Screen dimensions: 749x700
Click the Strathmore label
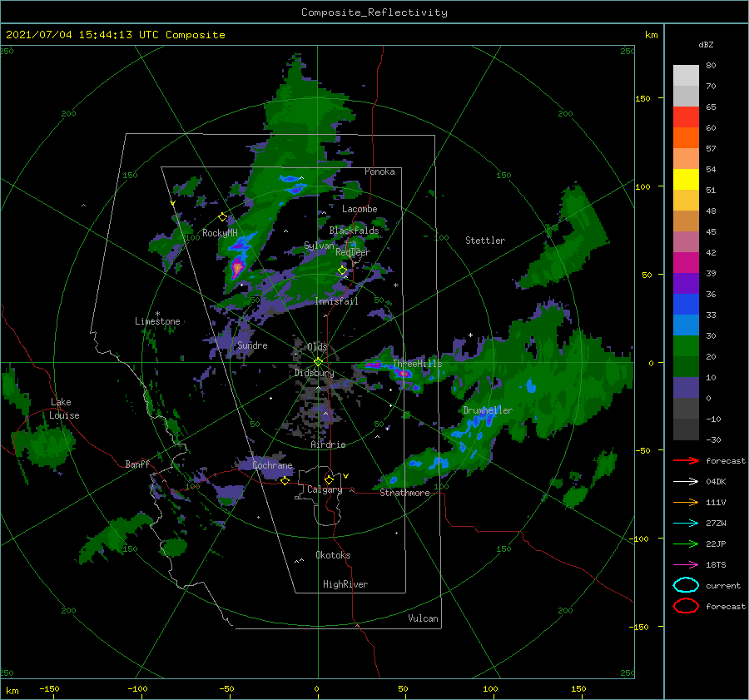coord(404,493)
